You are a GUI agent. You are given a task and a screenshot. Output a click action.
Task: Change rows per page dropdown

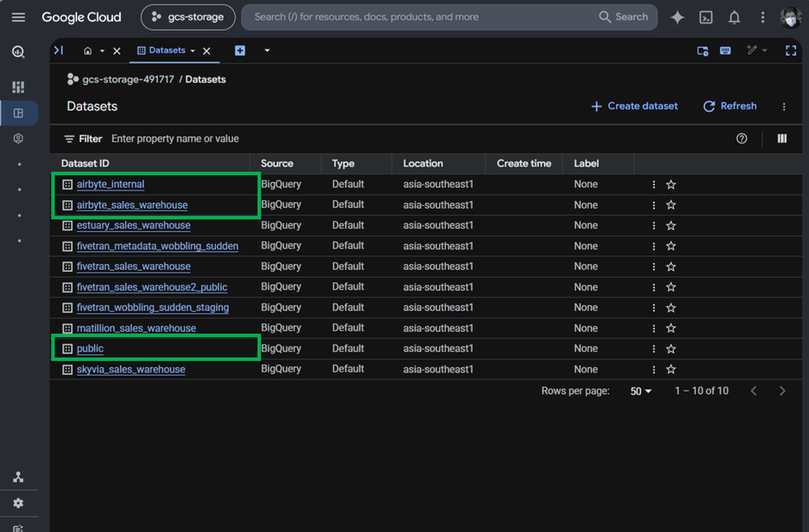click(x=641, y=392)
